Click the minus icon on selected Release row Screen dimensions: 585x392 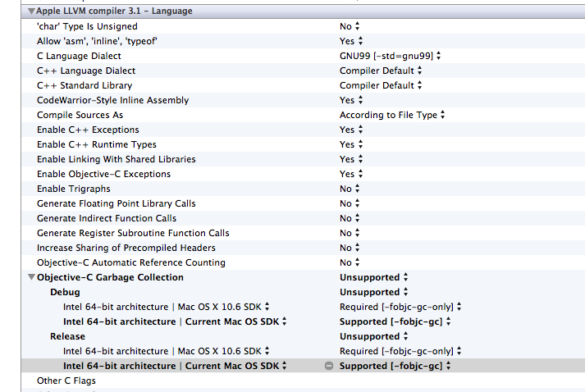point(329,366)
